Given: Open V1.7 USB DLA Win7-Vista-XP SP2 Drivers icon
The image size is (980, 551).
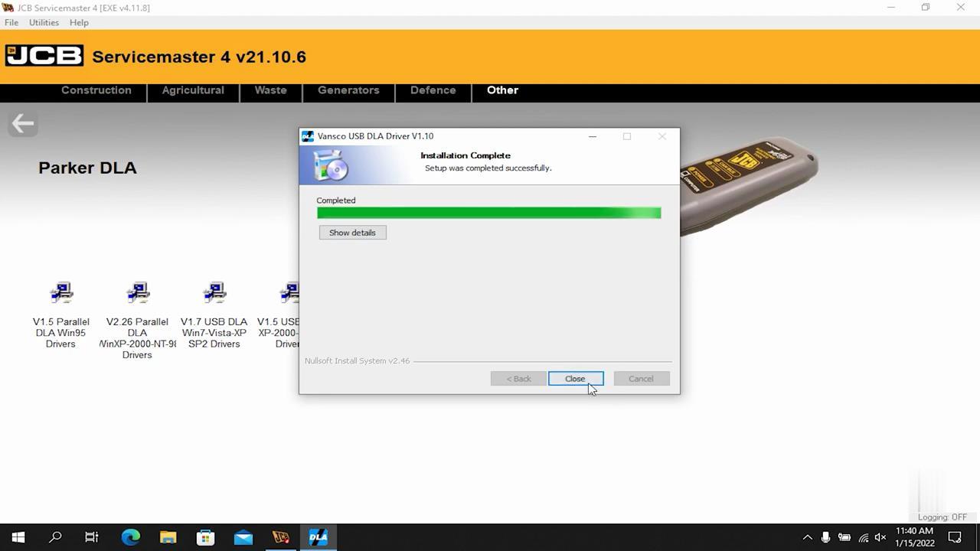Looking at the screenshot, I should (214, 293).
